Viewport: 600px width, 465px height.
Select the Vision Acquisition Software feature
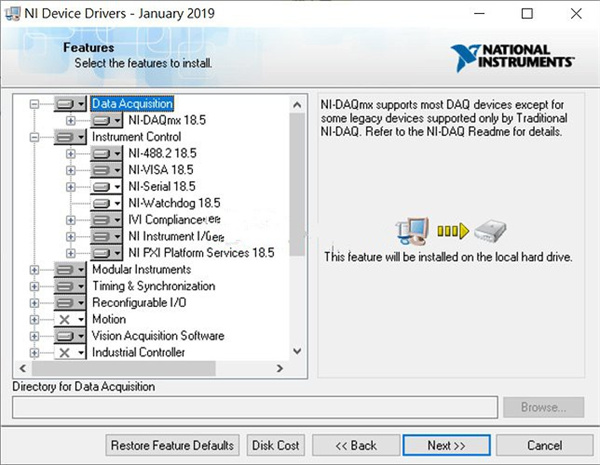[158, 336]
